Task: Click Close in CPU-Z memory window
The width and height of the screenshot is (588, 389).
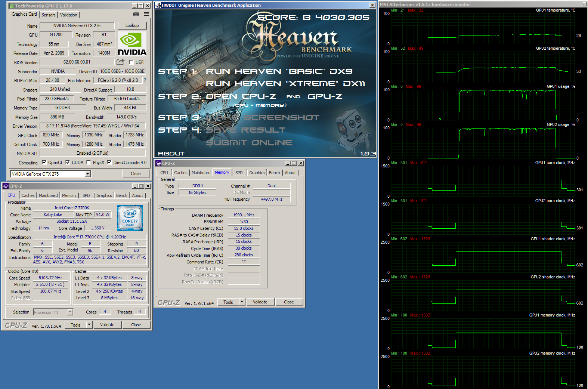Action: (x=289, y=302)
